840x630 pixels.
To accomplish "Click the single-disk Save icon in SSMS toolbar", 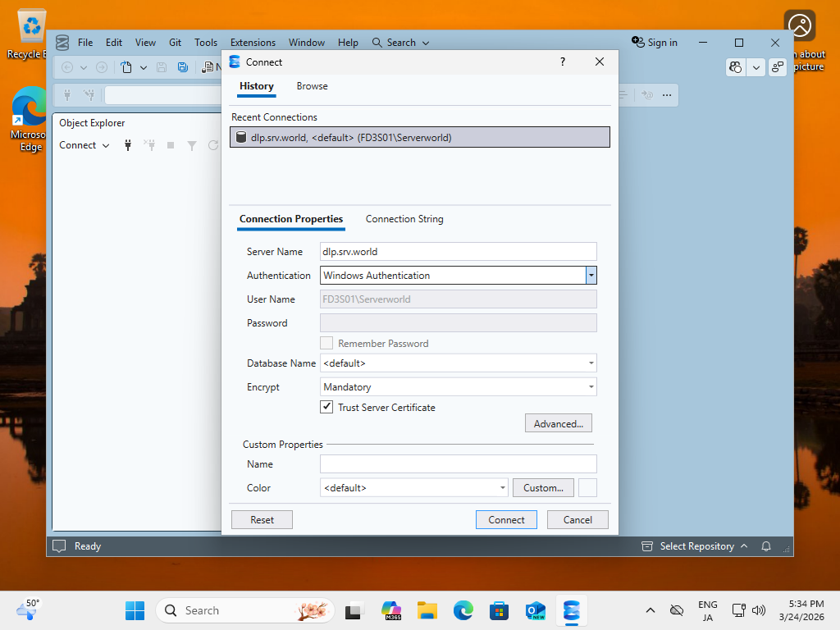I will pyautogui.click(x=162, y=67).
